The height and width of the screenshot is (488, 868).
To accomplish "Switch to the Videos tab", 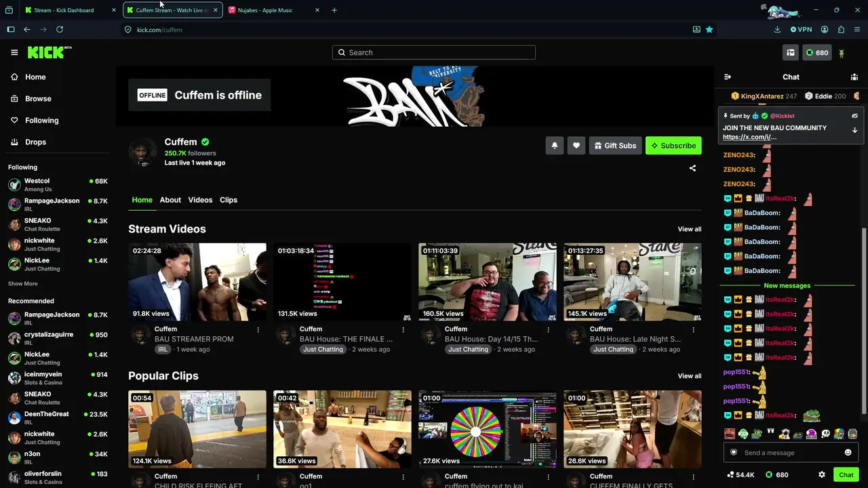I will pyautogui.click(x=200, y=200).
